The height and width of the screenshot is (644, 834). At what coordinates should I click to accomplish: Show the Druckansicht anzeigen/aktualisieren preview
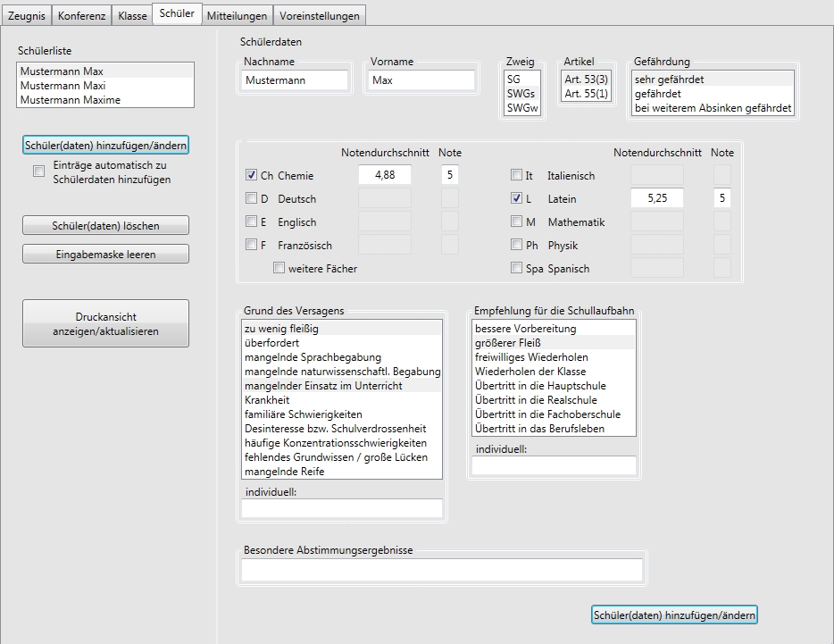105,323
